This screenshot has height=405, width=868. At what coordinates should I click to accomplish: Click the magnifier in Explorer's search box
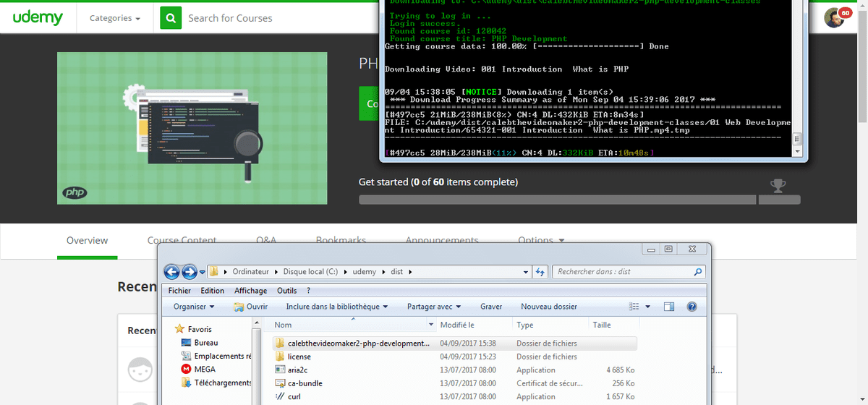tap(697, 272)
